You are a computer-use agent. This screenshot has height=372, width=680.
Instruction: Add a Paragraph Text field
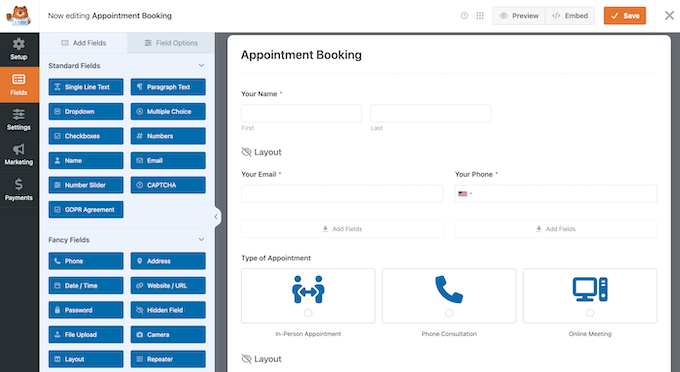[x=168, y=87]
